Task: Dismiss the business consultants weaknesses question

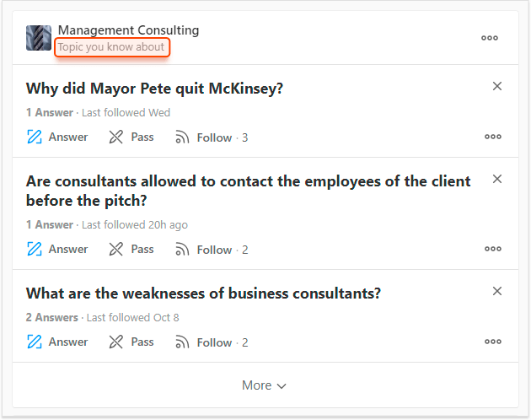Action: point(497,291)
